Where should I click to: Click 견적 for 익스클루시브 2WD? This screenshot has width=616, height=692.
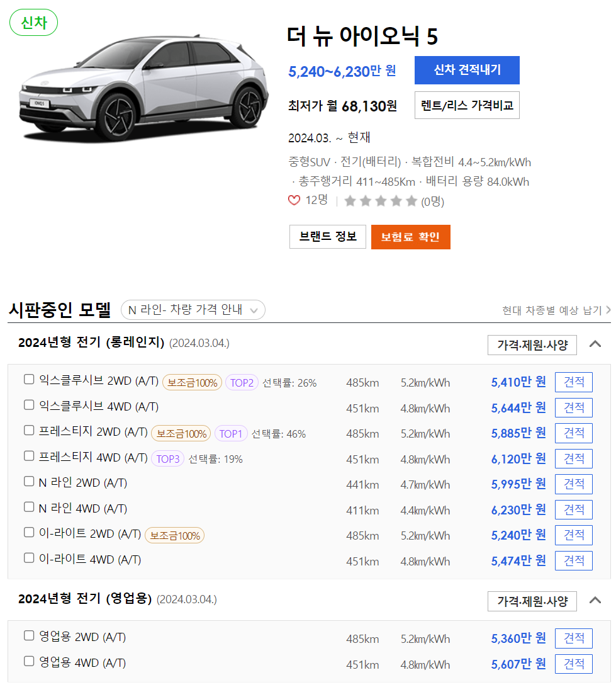(x=574, y=382)
